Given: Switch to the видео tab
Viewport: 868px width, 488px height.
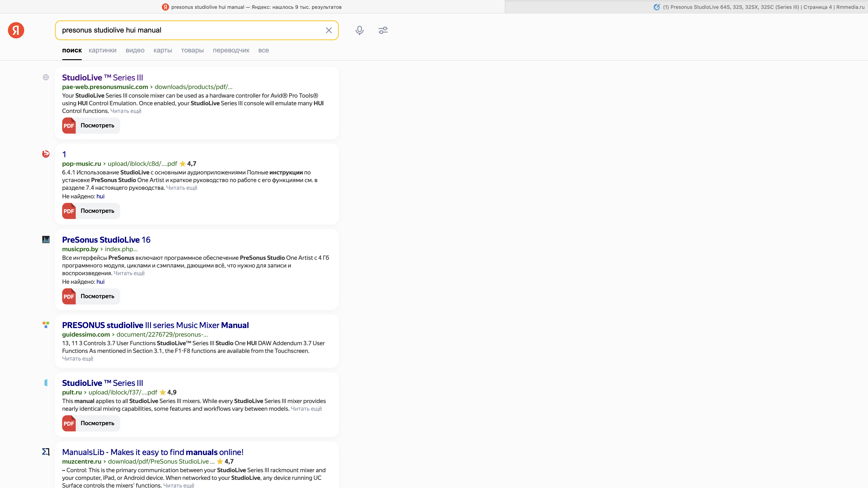Looking at the screenshot, I should coord(135,50).
